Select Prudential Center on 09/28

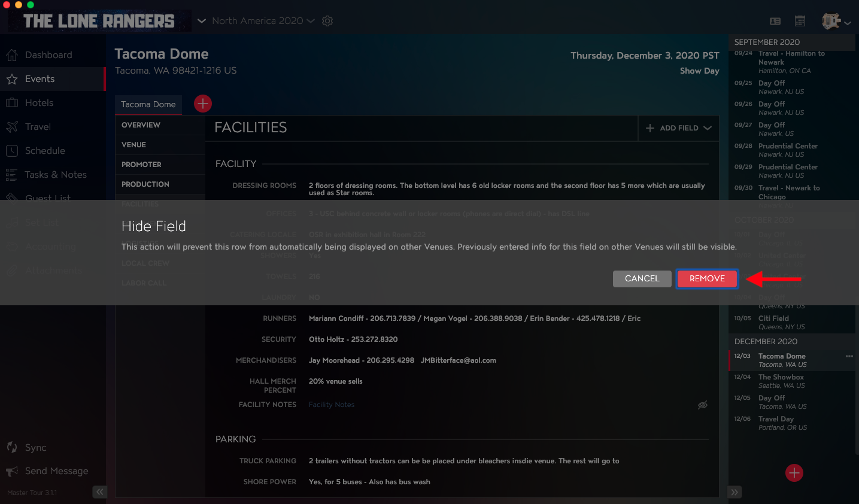(791, 150)
